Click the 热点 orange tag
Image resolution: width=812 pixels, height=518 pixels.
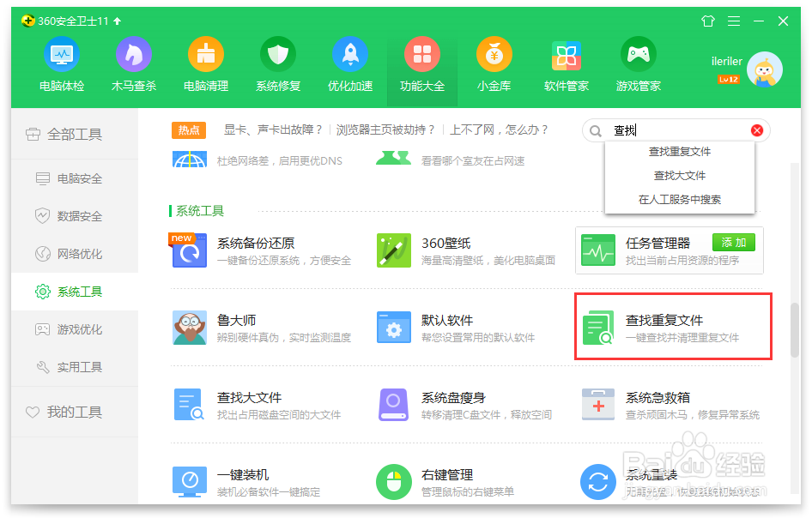pos(189,129)
